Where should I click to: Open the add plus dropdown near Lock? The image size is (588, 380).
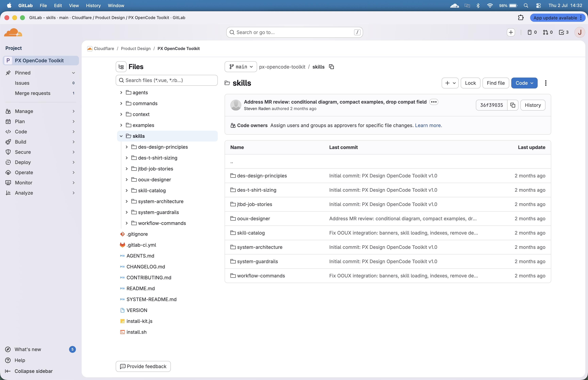click(450, 83)
